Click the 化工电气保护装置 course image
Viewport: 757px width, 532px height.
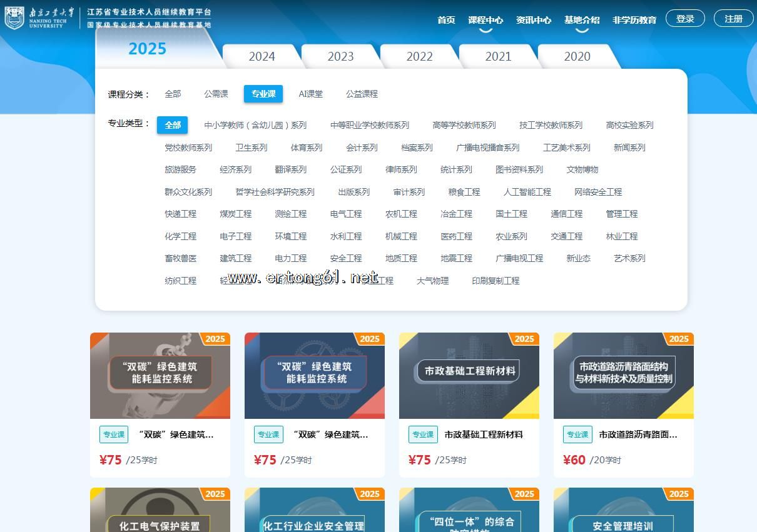coord(160,510)
